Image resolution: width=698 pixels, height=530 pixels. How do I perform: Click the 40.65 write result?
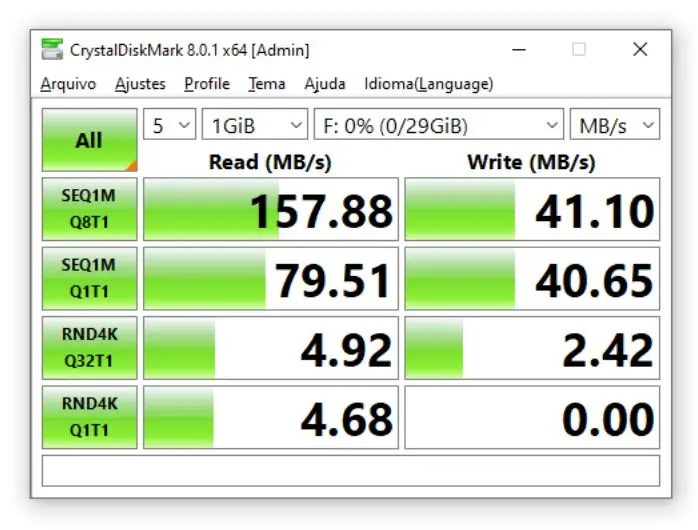[x=532, y=279]
